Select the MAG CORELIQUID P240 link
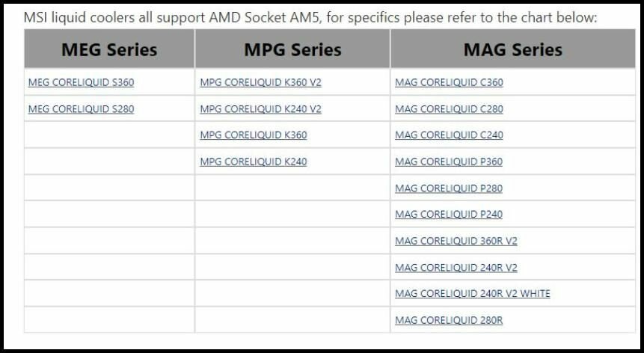The width and height of the screenshot is (644, 353). [449, 214]
